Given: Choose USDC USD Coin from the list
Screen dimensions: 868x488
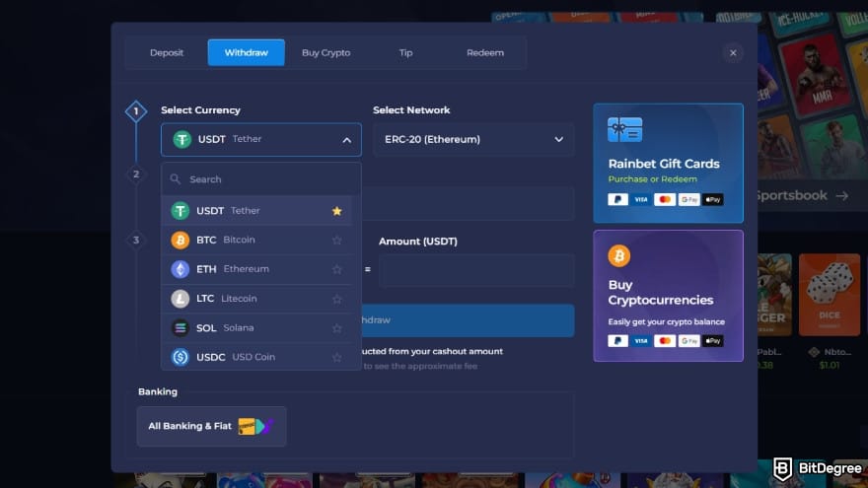Looking at the screenshot, I should pos(256,357).
